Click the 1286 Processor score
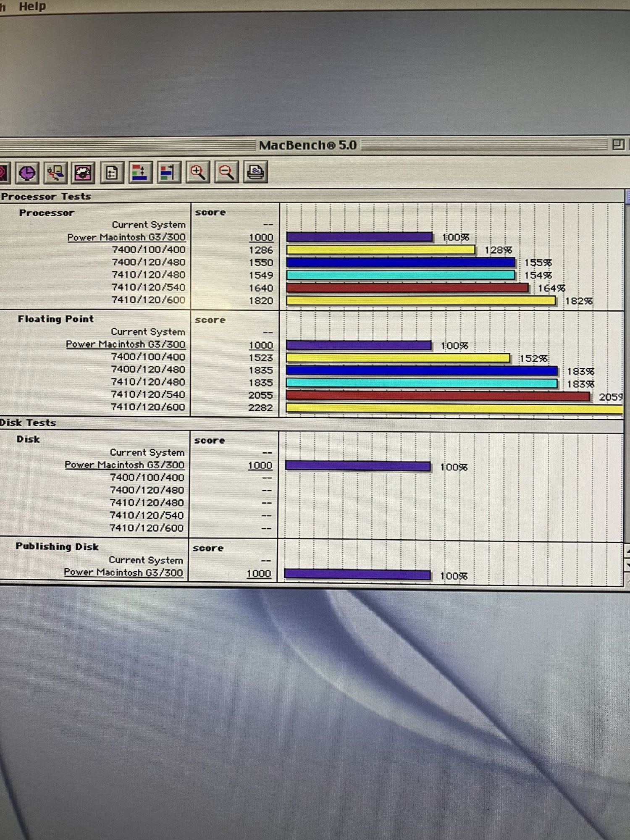Viewport: 630px width, 840px height. pyautogui.click(x=261, y=250)
